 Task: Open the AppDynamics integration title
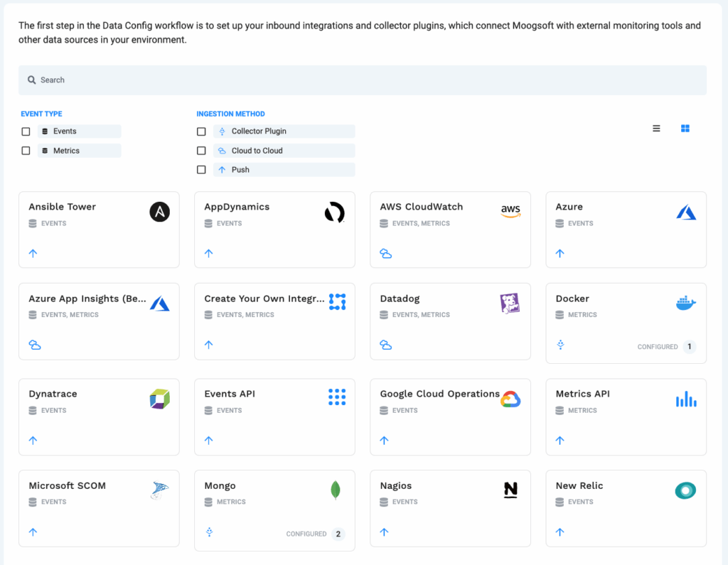click(x=237, y=207)
